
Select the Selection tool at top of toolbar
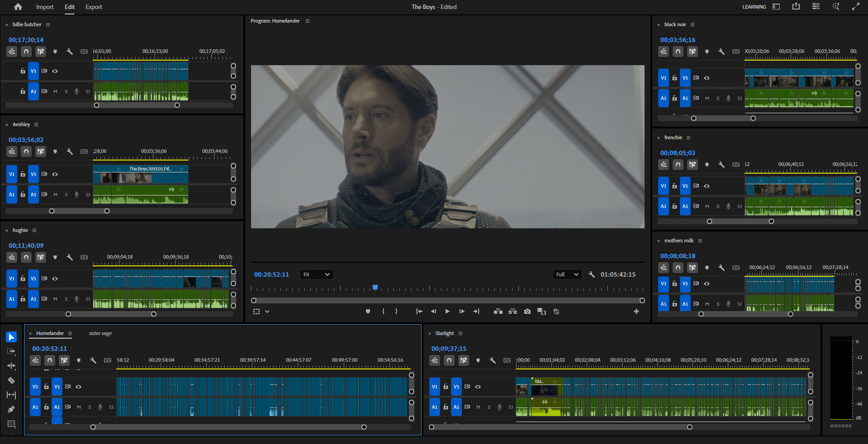click(x=11, y=337)
